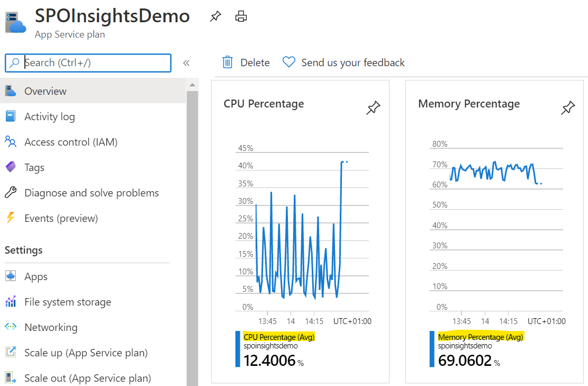Image resolution: width=588 pixels, height=386 pixels.
Task: Click the magnifier icon in search box
Action: tap(14, 62)
